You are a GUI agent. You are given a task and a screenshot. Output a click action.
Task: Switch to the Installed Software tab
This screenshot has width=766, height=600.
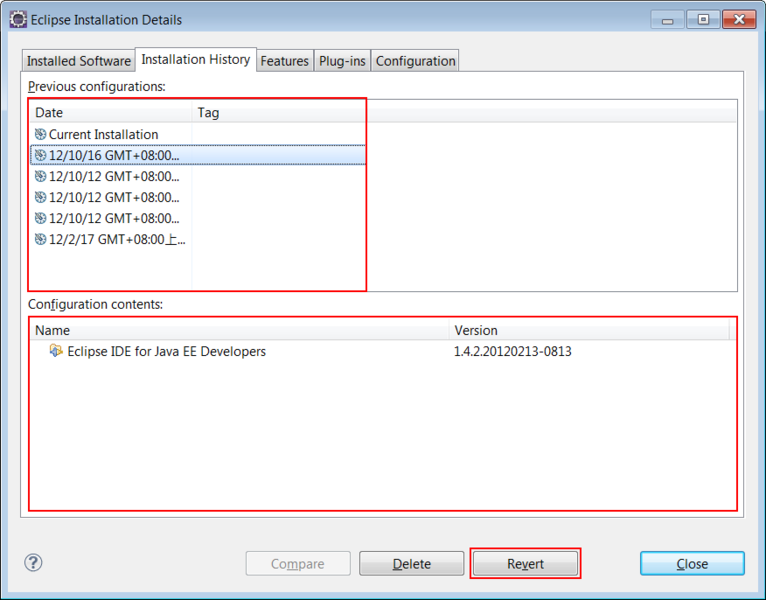(x=78, y=61)
